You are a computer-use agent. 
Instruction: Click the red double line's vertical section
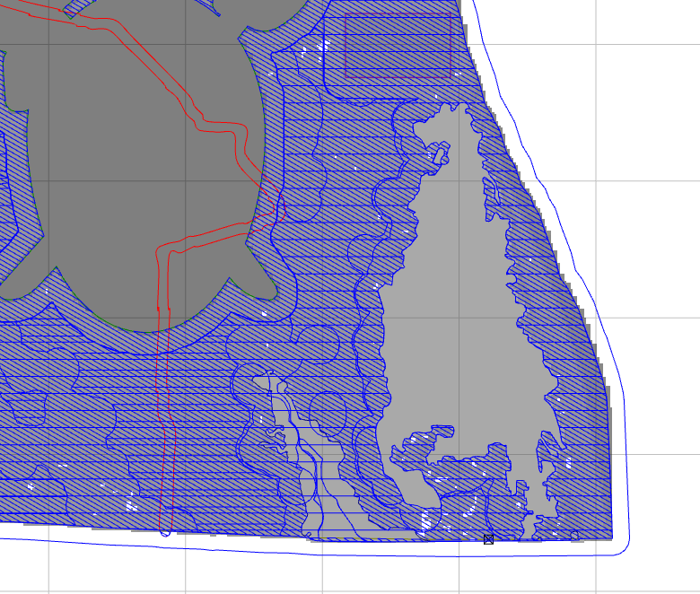point(163,404)
